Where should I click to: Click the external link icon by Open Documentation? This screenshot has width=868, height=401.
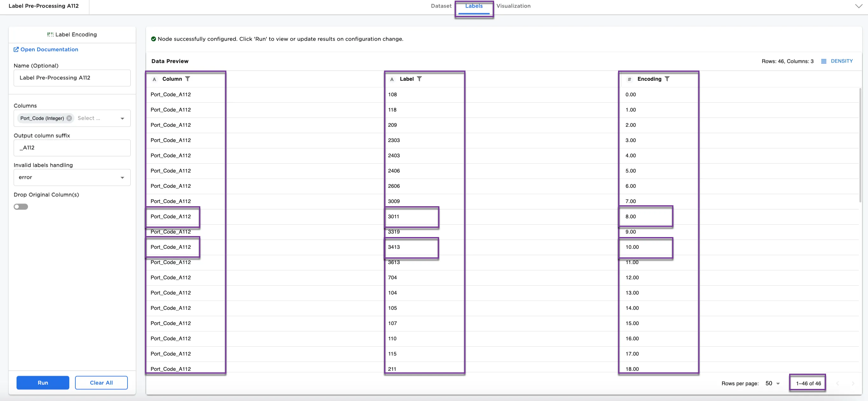coord(16,50)
